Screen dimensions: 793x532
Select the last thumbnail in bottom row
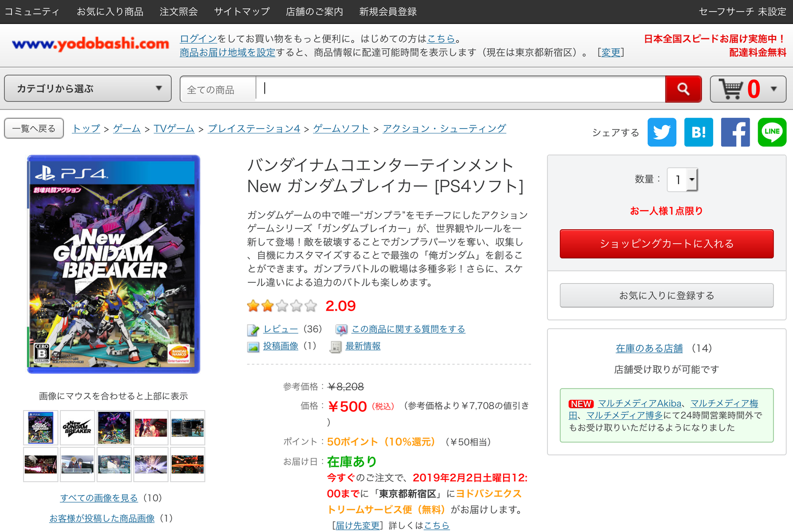tap(188, 465)
